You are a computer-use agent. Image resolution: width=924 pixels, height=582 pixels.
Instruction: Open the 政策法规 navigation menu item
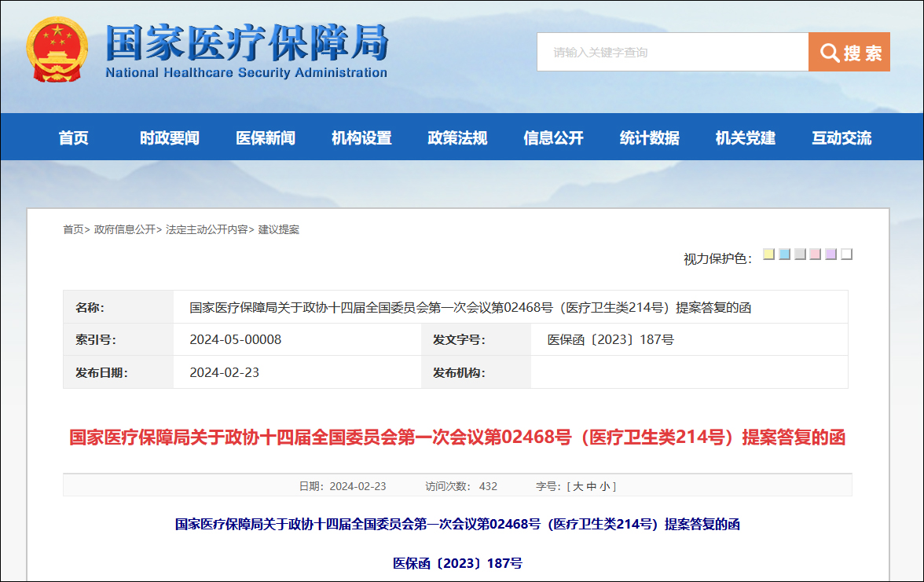458,138
